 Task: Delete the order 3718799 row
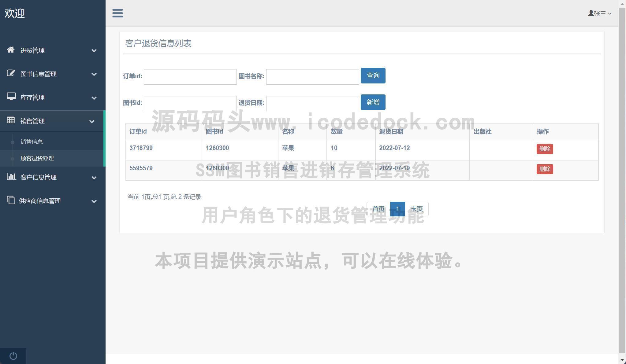point(544,149)
